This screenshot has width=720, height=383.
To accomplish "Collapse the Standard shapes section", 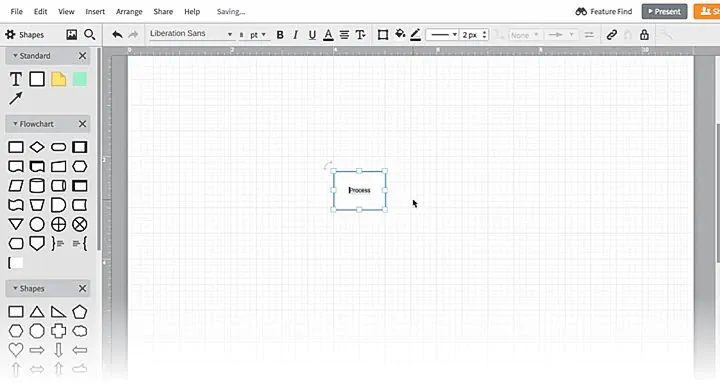I will tap(15, 56).
